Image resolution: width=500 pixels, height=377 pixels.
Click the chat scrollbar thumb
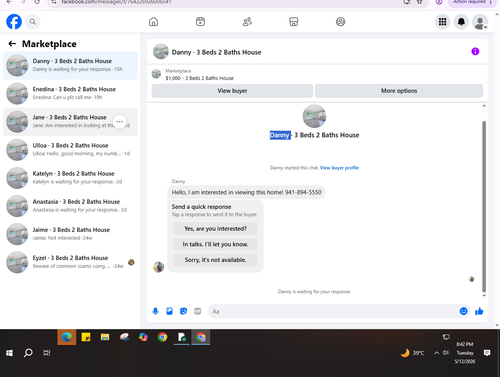coord(484,207)
